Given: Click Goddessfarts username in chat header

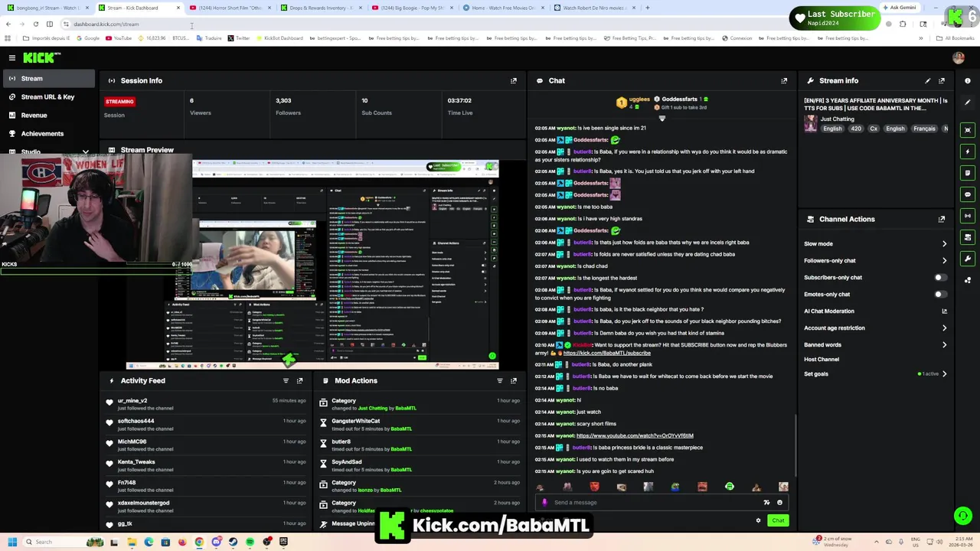Looking at the screenshot, I should coord(679,99).
